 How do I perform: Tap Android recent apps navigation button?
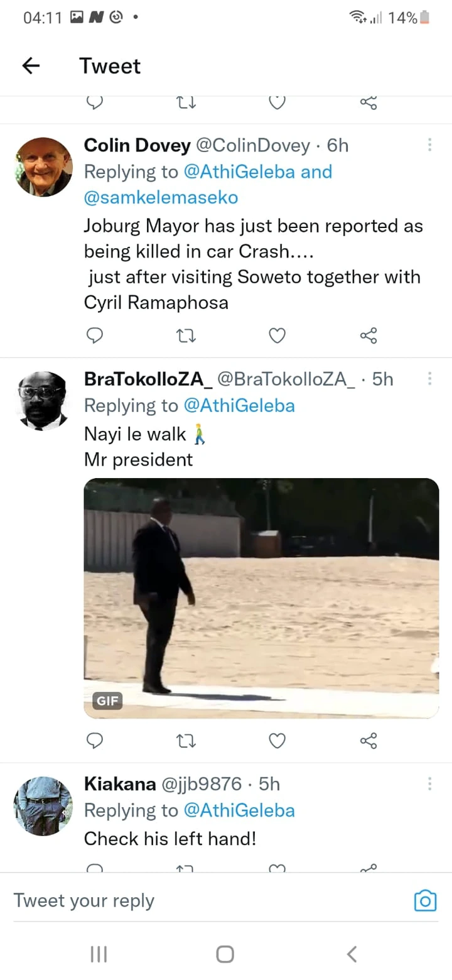[x=99, y=954]
